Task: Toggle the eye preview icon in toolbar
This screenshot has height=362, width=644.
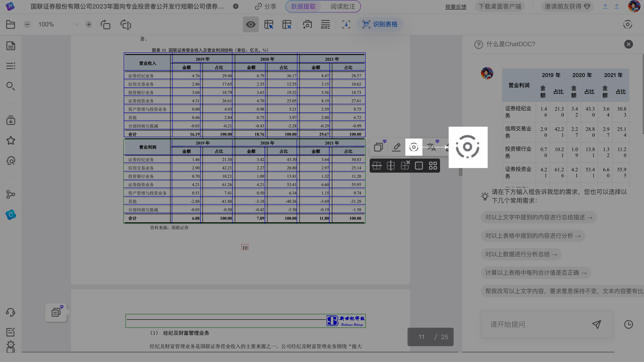Action: click(251, 24)
